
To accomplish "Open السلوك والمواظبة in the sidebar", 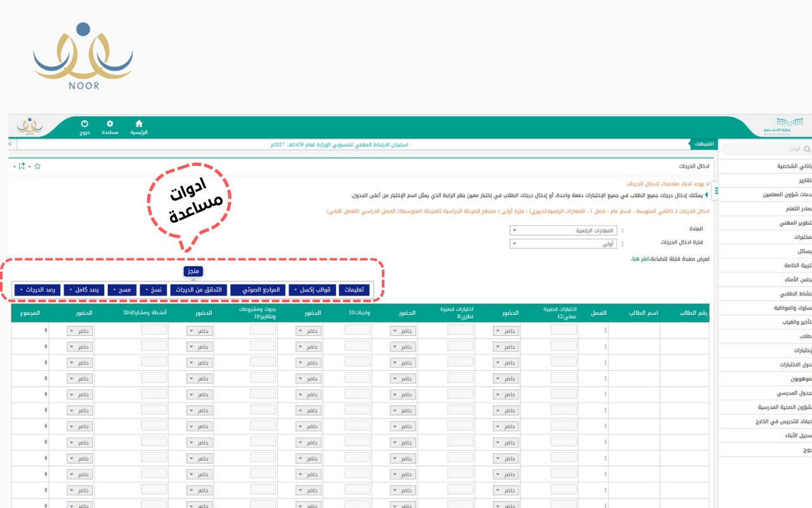I will (792, 308).
